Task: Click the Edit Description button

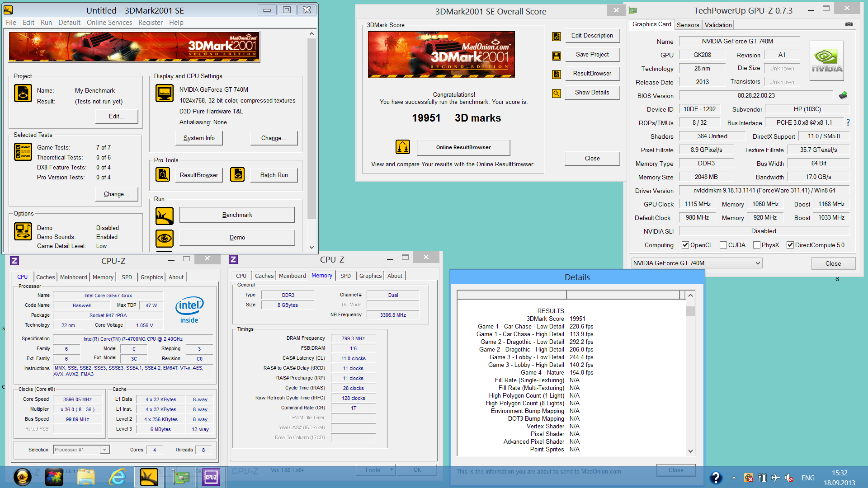Action: (592, 35)
